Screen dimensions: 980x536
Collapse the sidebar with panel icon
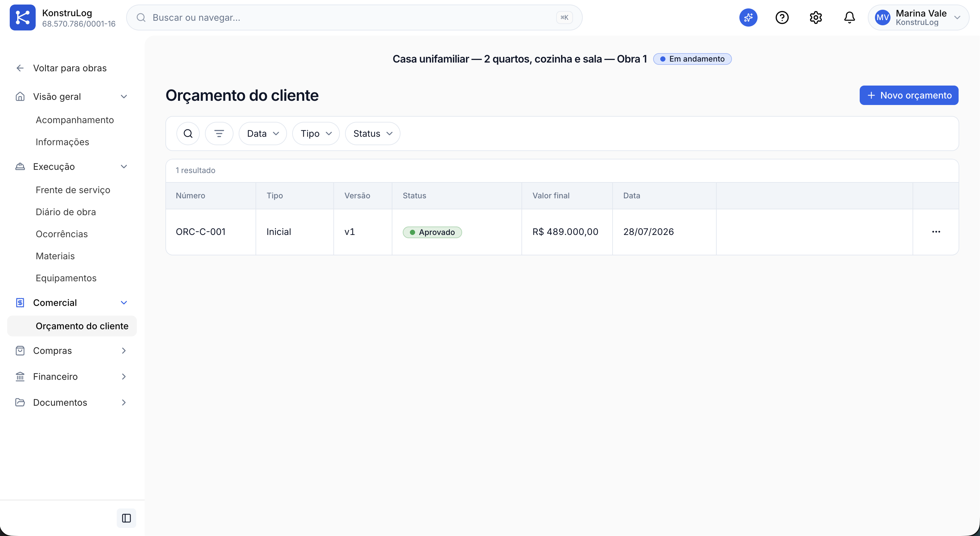pos(126,518)
